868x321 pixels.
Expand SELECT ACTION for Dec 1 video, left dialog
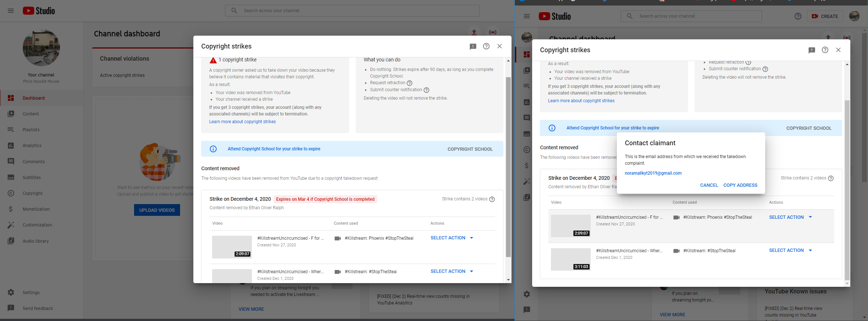coord(452,271)
